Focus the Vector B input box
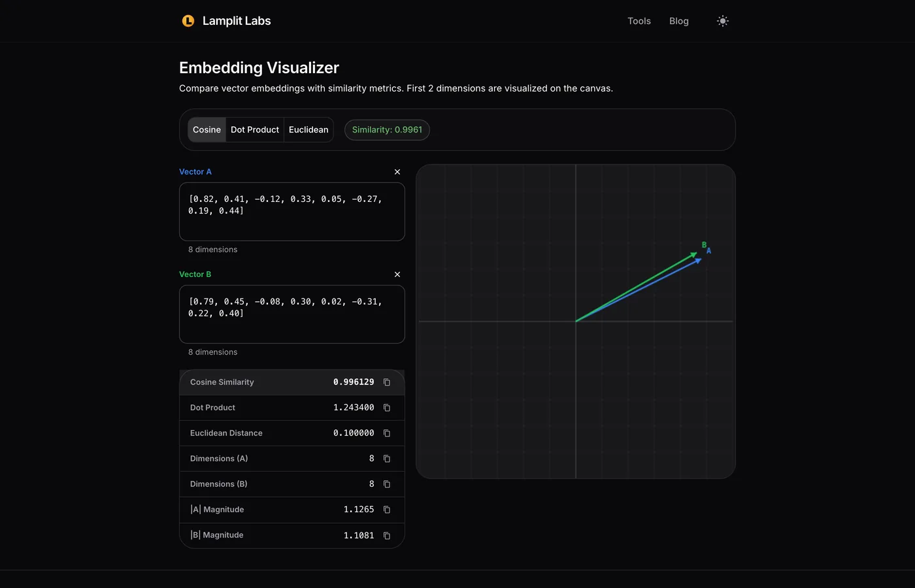The image size is (915, 588). tap(292, 314)
